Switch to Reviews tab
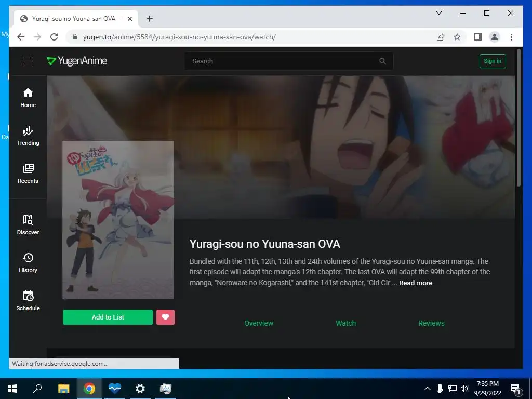This screenshot has height=399, width=532. point(431,323)
